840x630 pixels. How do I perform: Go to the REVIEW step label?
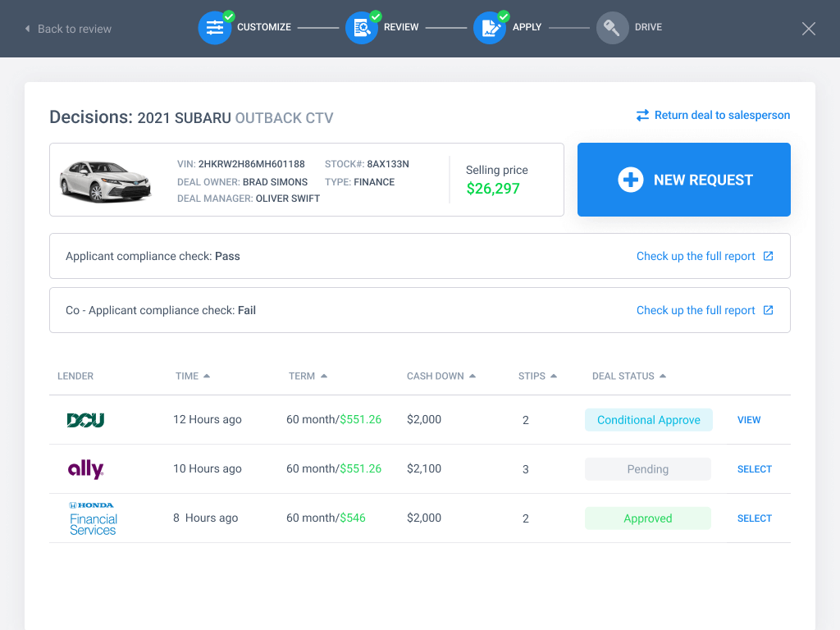coord(401,27)
